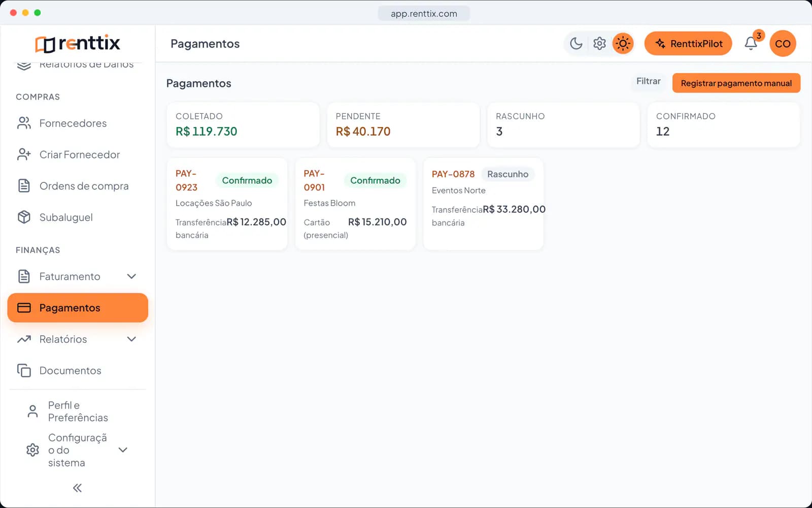Open Subaluguel section
The image size is (812, 508).
coord(78,217)
